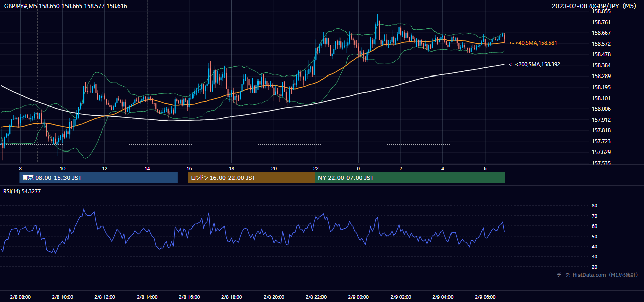
Task: Click RSI scale value 20
Action: (x=595, y=267)
